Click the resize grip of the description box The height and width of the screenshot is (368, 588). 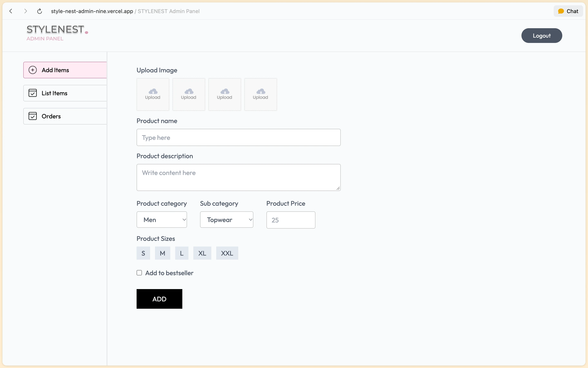click(x=338, y=188)
